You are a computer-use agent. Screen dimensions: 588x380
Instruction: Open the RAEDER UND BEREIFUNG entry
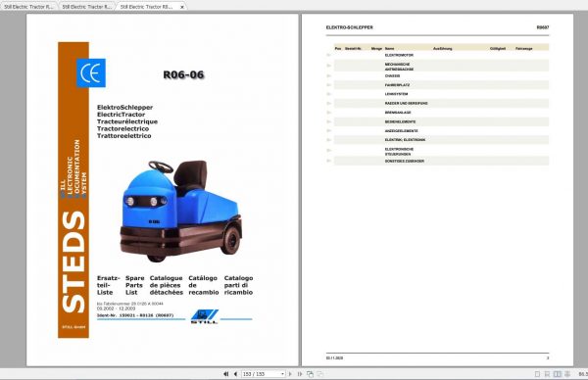point(406,104)
